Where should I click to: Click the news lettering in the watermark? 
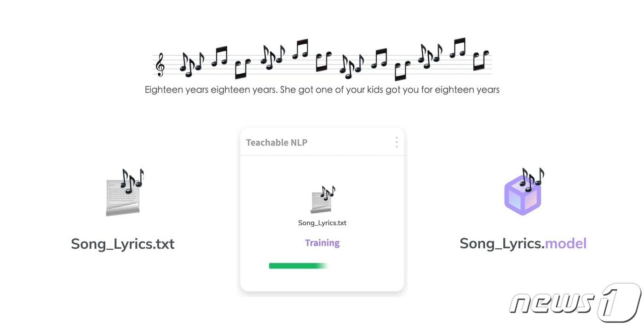pyautogui.click(x=552, y=303)
